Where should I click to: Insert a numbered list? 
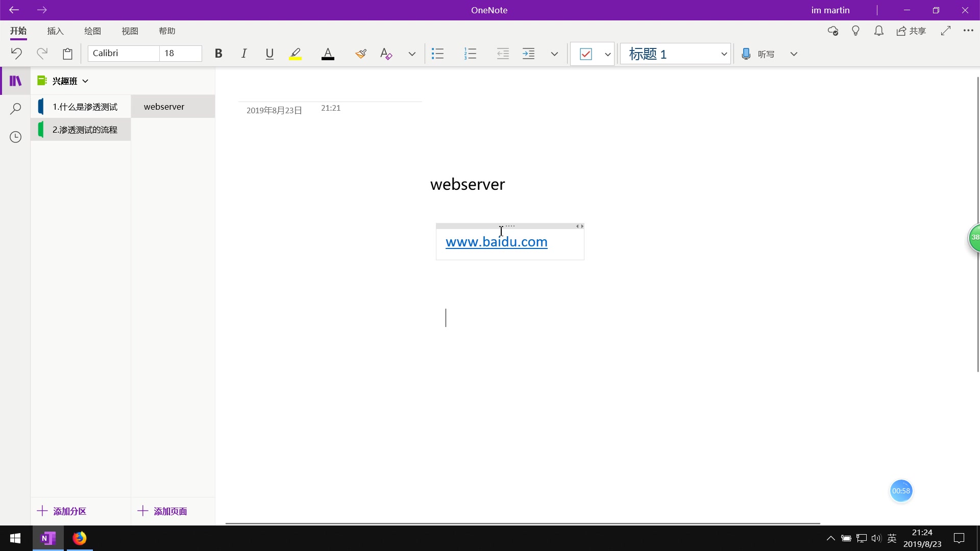[471, 54]
